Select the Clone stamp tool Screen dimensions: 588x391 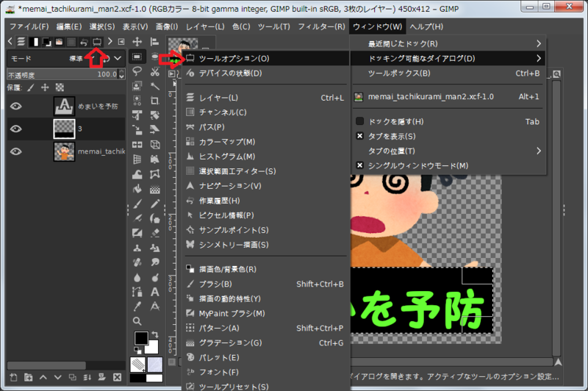(137, 248)
